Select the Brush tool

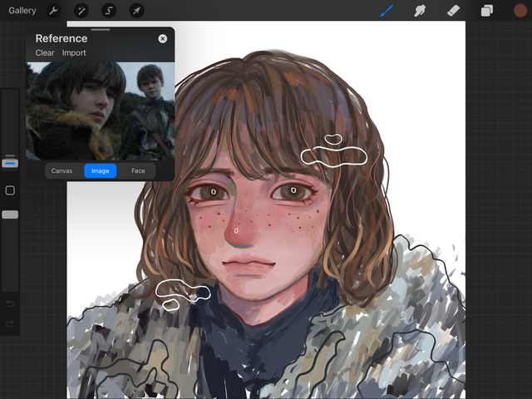point(387,11)
